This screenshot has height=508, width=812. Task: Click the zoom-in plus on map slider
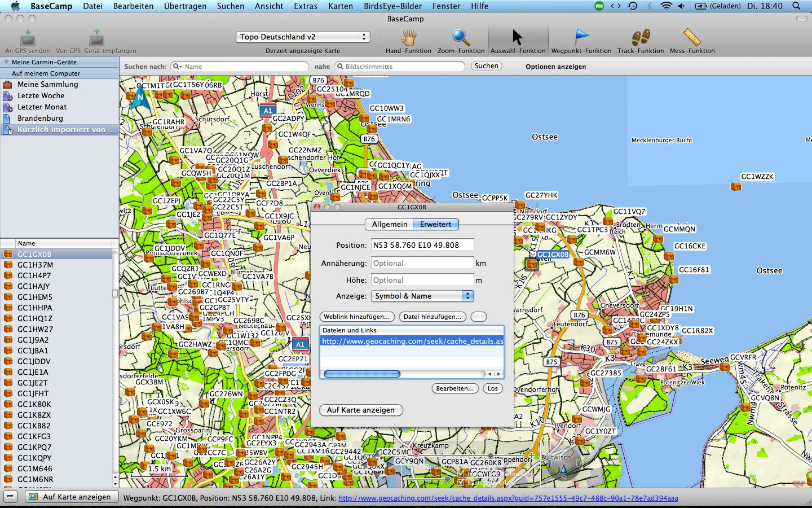point(531,456)
